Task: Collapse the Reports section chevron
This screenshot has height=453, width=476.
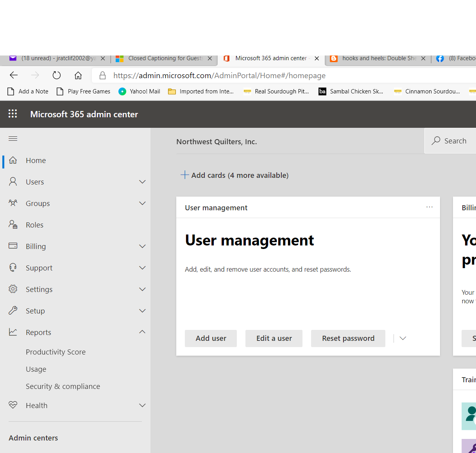Action: click(x=142, y=332)
